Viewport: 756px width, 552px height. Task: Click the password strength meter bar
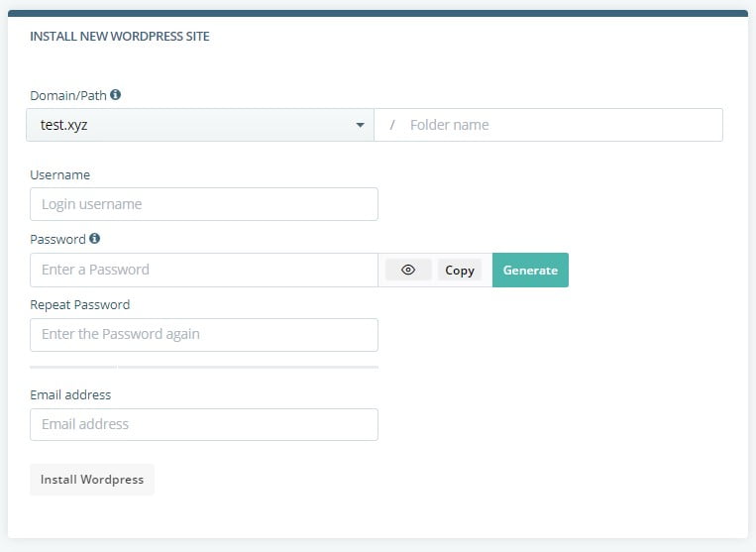tap(204, 367)
